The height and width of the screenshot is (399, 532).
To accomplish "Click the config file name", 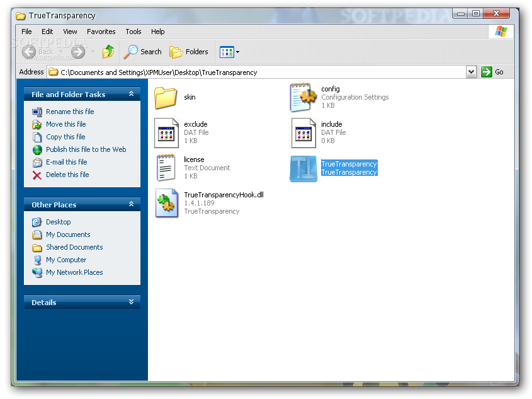I will 330,89.
